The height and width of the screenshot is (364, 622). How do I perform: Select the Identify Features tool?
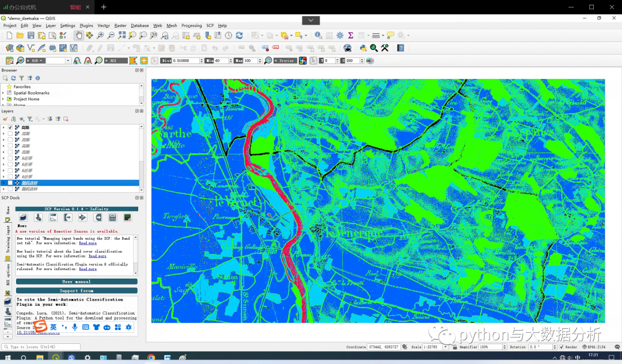coord(318,36)
